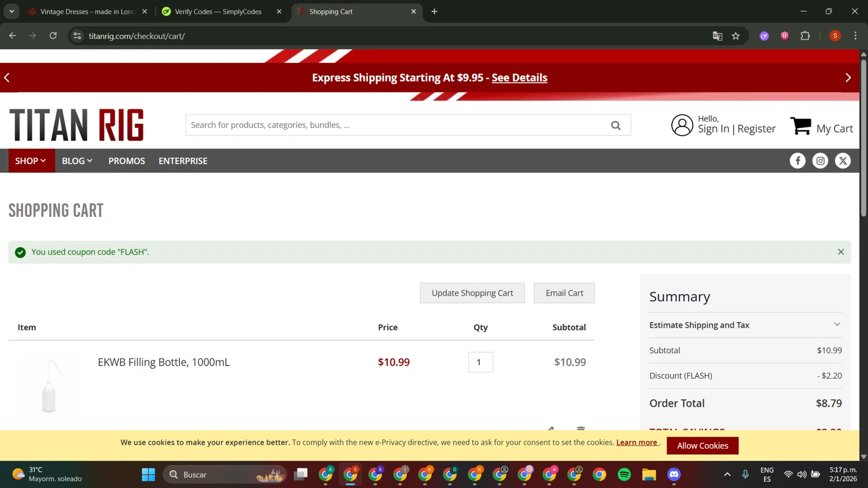Screen dimensions: 868x488
Task: Click Allow Cookies button
Action: click(703, 446)
